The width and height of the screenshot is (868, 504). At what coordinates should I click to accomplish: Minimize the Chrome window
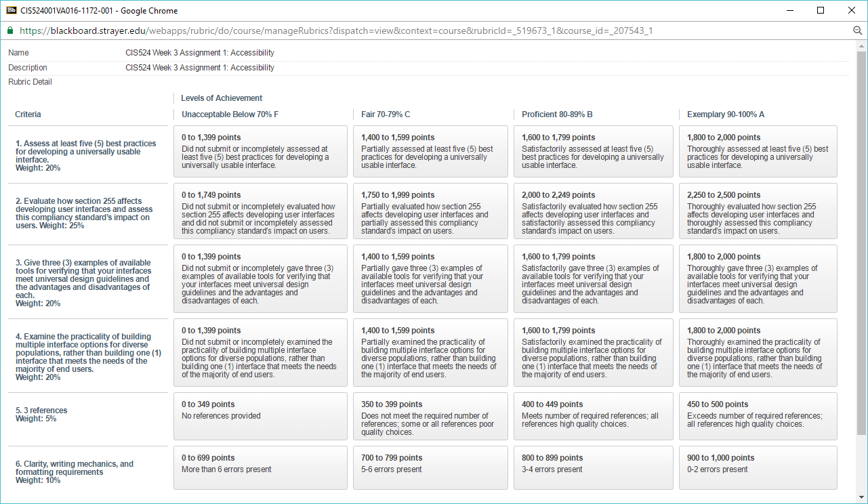click(789, 10)
